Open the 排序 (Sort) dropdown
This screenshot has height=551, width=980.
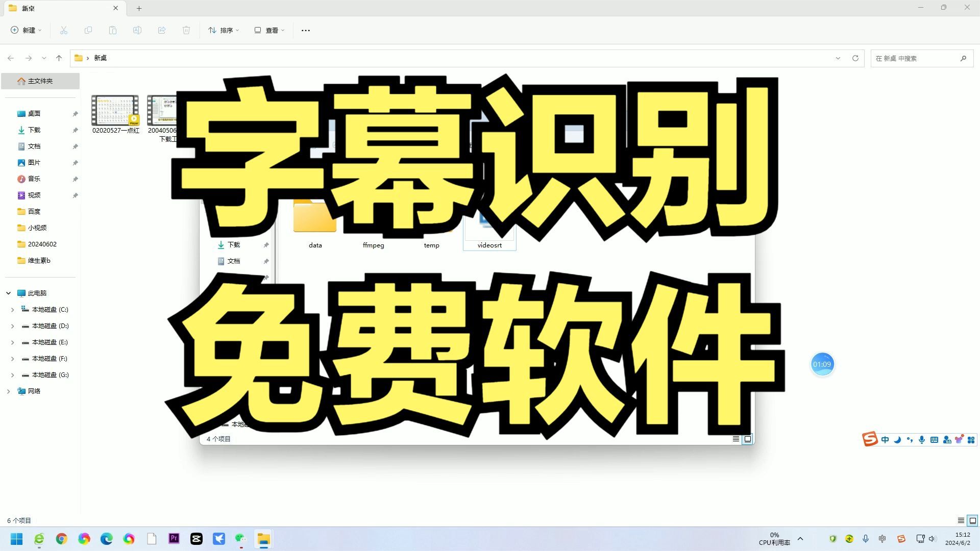click(x=223, y=30)
